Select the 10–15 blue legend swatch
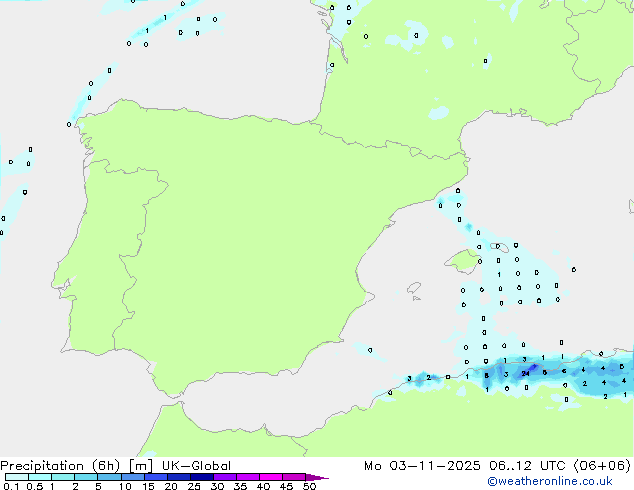The height and width of the screenshot is (490, 634). click(x=133, y=477)
